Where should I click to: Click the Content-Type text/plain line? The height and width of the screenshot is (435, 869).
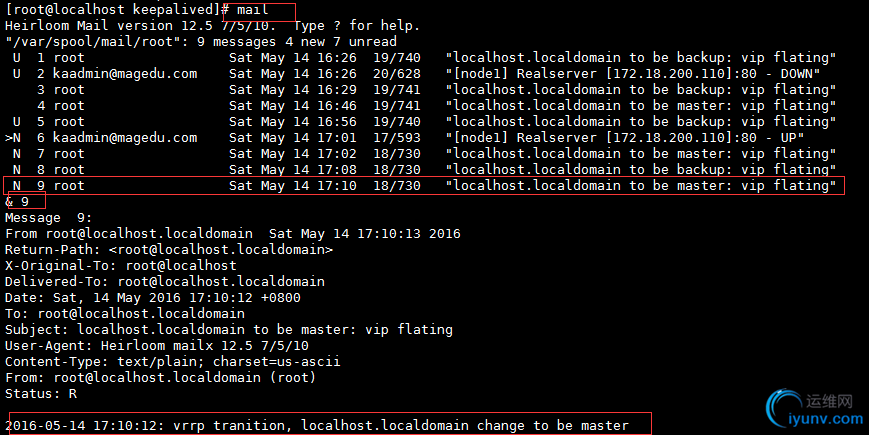click(x=173, y=362)
